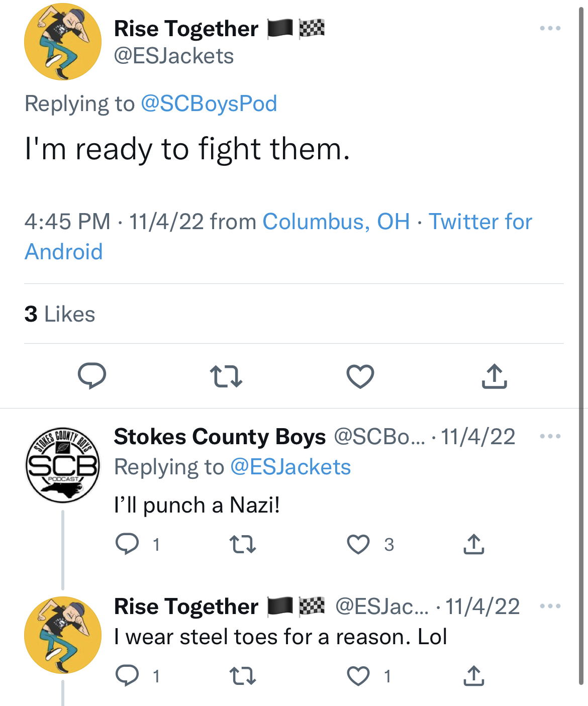Viewport: 588px width, 706px height.
Task: Retweet the "I'll punch a Nazi!" reply
Action: click(243, 544)
